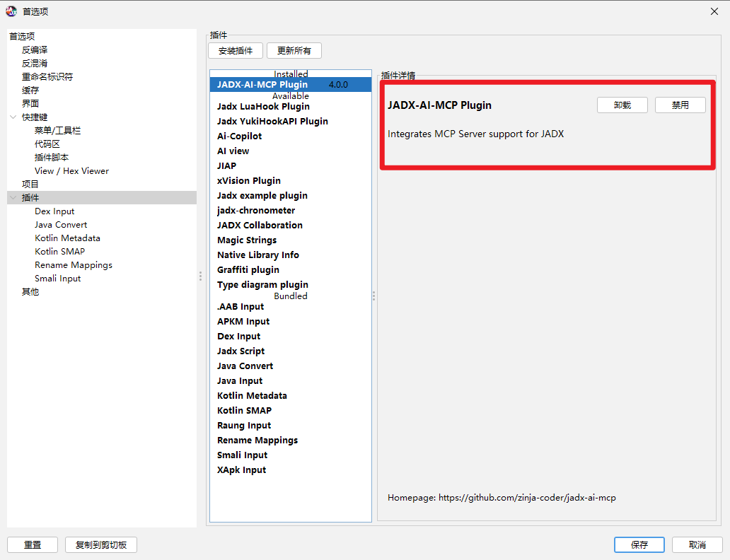Open the 缓存 settings
The width and height of the screenshot is (730, 560).
click(x=30, y=91)
